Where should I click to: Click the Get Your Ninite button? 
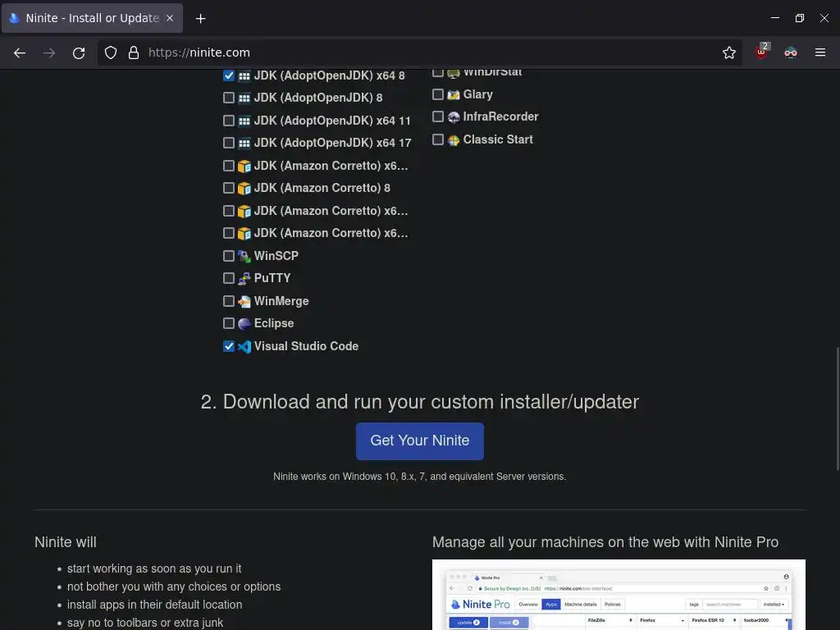click(419, 441)
